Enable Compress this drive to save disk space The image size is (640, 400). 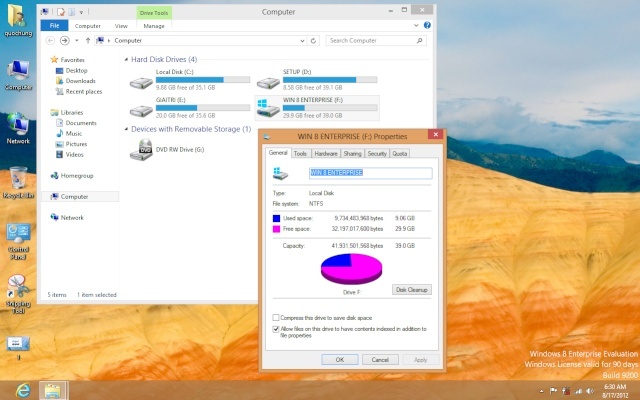[276, 318]
